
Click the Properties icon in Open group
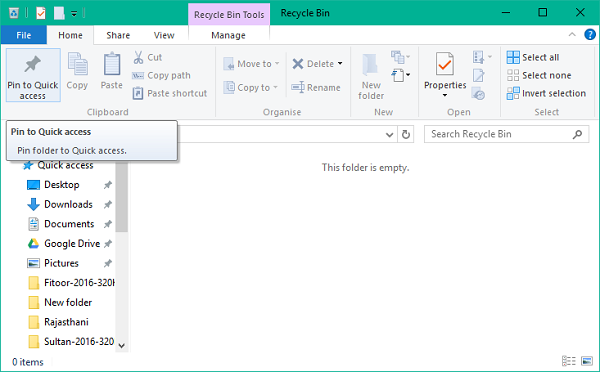pos(445,64)
